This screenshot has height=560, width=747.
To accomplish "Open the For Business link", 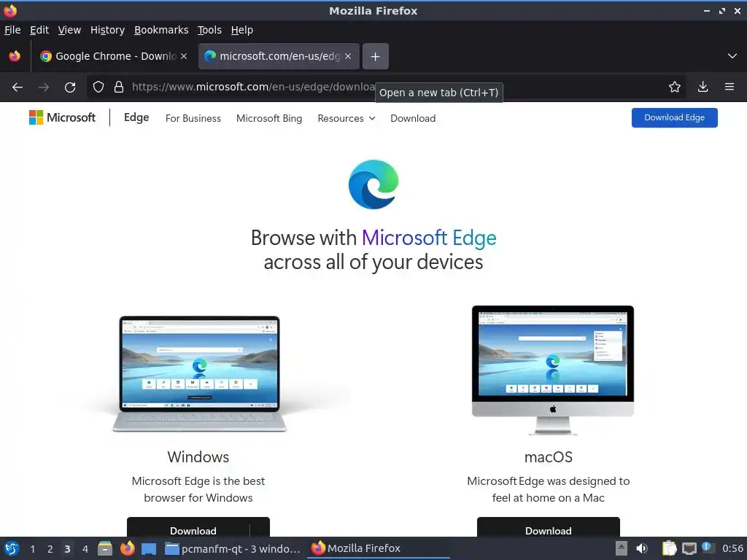I will pyautogui.click(x=193, y=118).
